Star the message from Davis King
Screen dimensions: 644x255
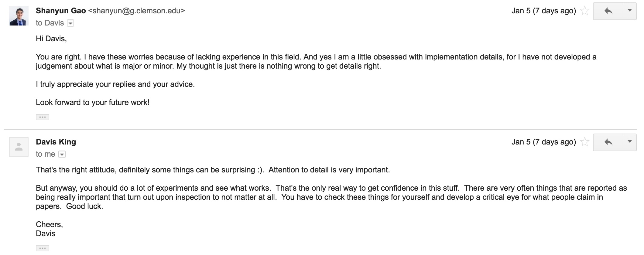click(585, 142)
